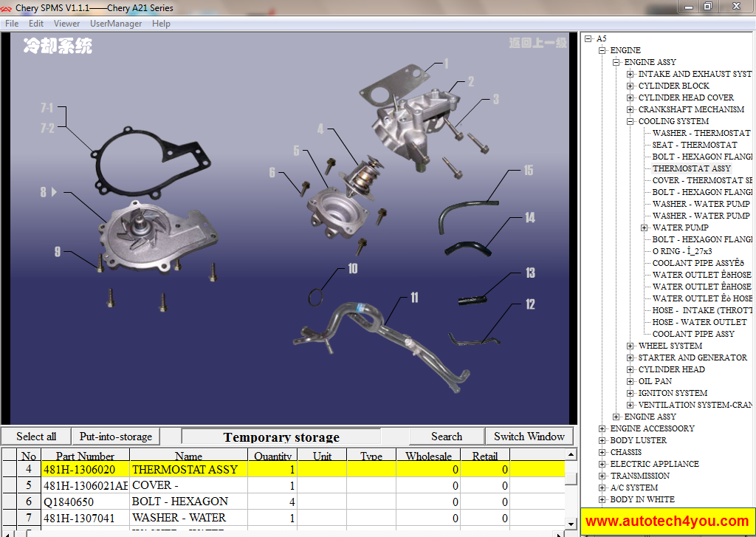The height and width of the screenshot is (537, 756).
Task: Expand the TRANSMISSION node
Action: 602,476
